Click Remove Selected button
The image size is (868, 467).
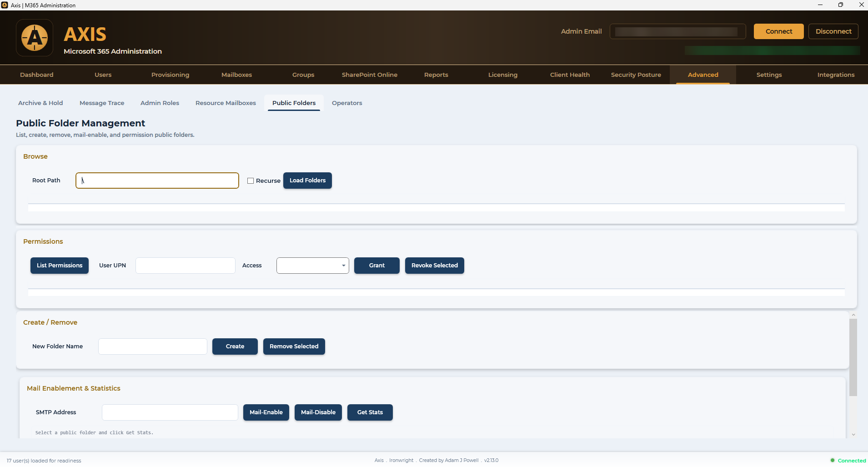[x=294, y=346]
